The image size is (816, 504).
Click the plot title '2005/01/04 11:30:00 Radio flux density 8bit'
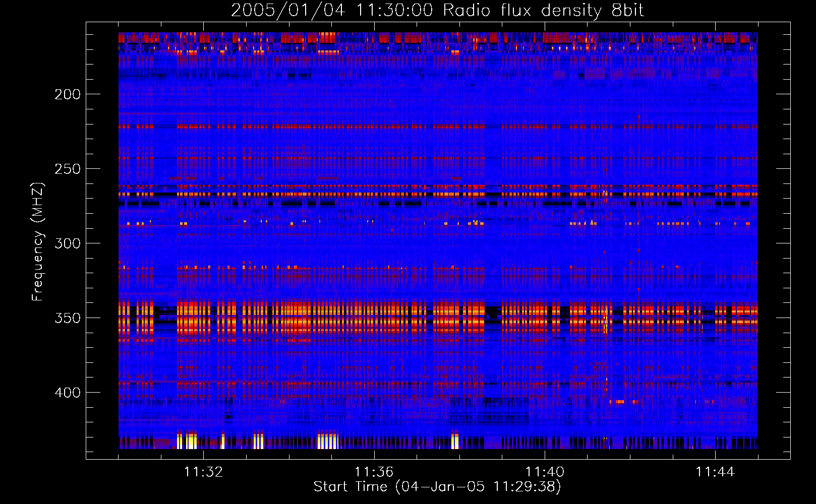point(437,11)
